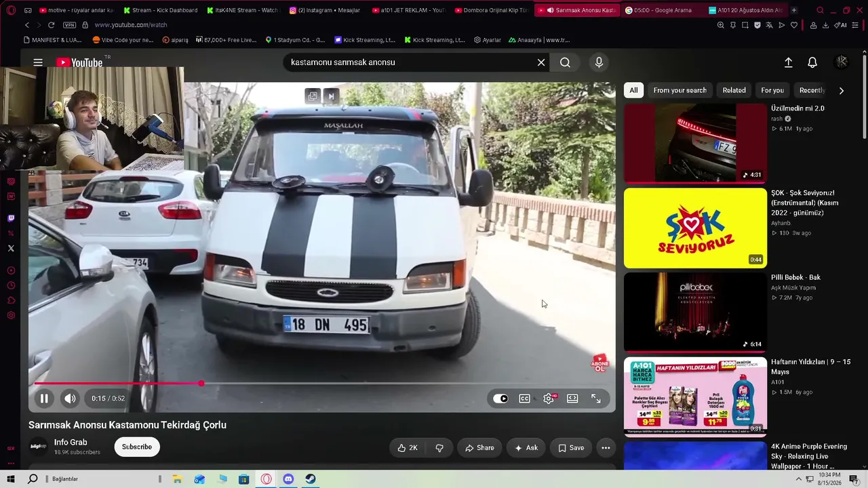Open the Ayarlar bookmark
This screenshot has width=868, height=488.
point(488,40)
